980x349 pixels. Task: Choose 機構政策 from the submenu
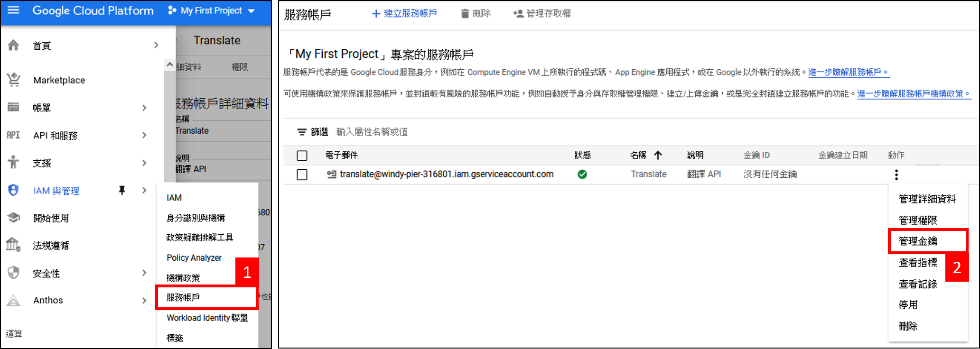tap(183, 277)
